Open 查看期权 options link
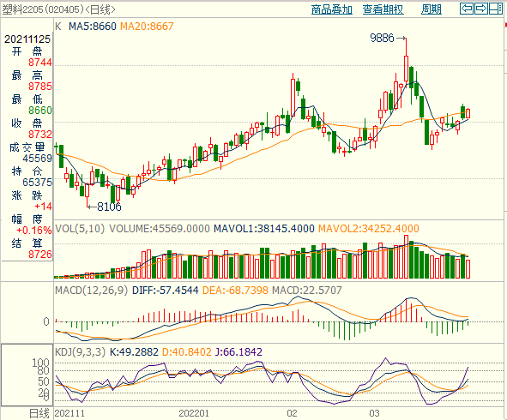Screen dimensions: 507x420 383,9
